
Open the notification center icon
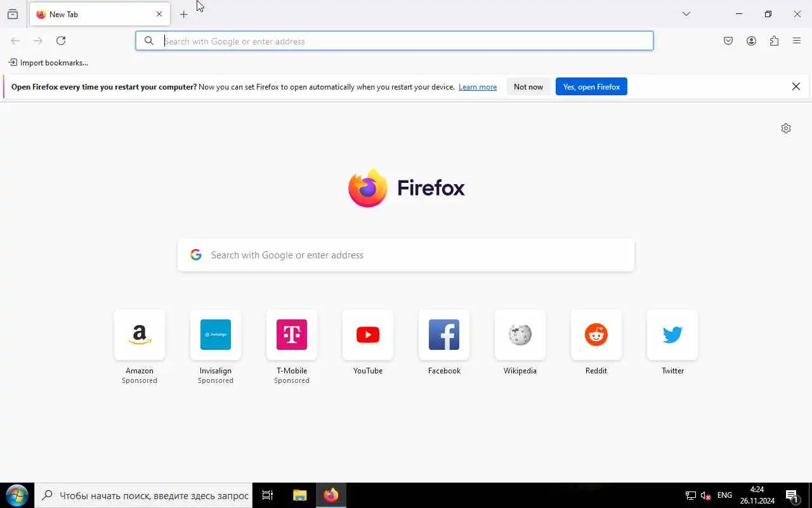point(792,495)
